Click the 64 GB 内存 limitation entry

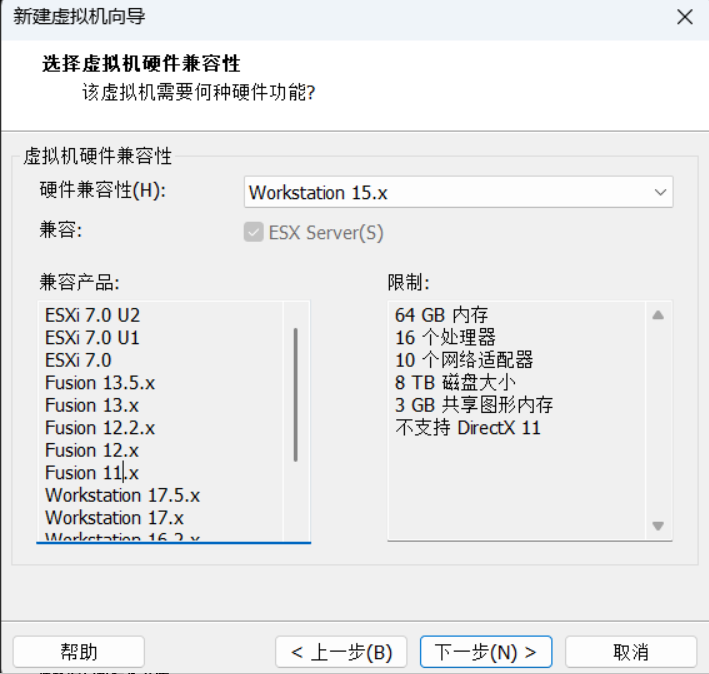[x=441, y=315]
